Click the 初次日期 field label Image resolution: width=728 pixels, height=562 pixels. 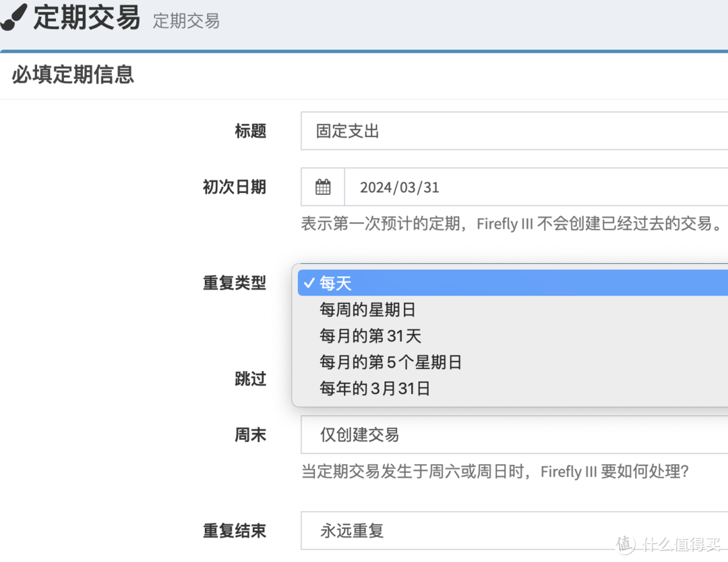[234, 187]
